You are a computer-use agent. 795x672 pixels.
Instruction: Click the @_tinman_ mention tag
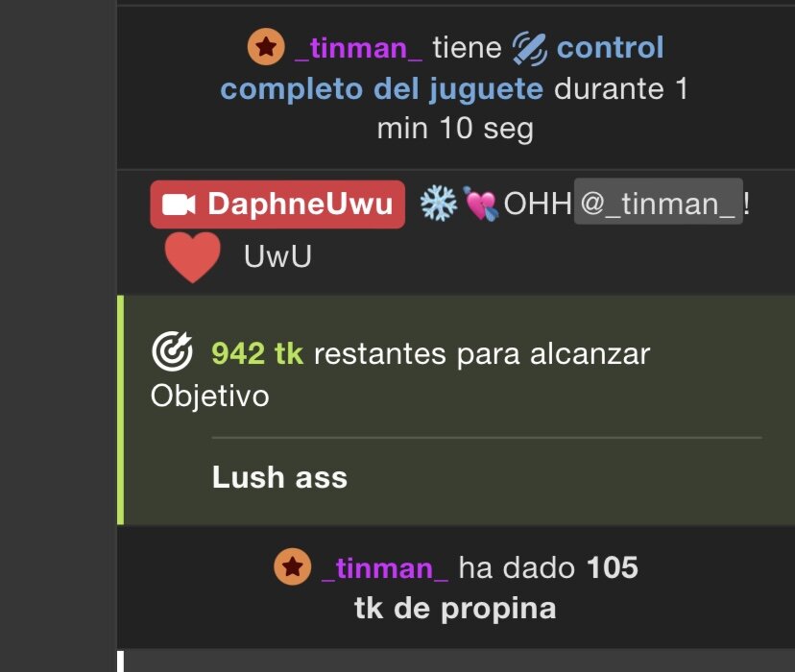658,202
